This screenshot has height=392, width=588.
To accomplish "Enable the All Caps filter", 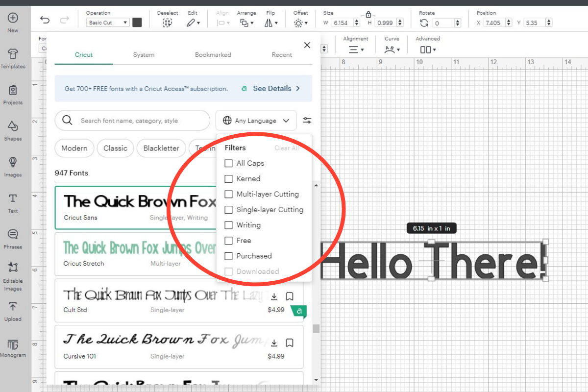I will pos(228,163).
